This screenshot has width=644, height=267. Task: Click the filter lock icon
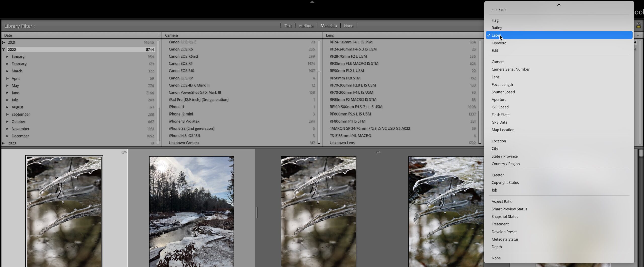(639, 26)
